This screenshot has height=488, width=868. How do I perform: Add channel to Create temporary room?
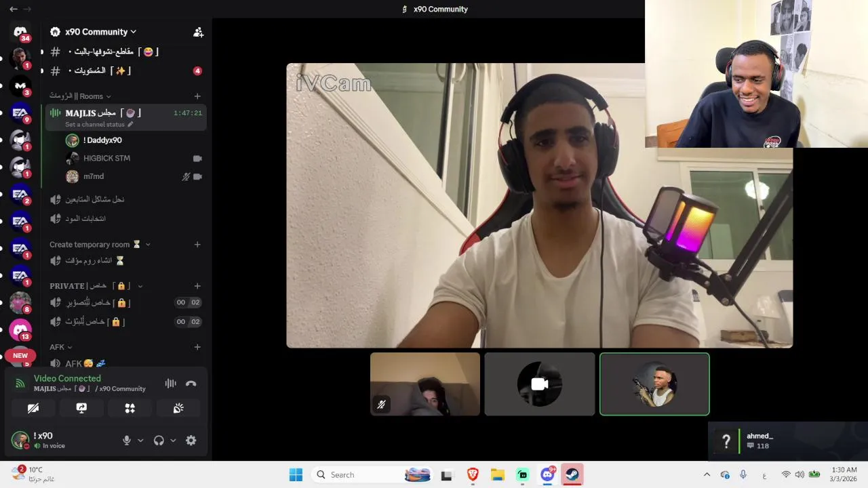(x=197, y=245)
